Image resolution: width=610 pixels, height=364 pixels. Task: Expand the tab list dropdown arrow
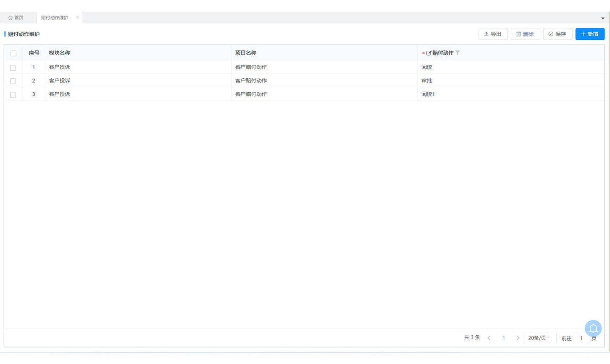click(x=603, y=18)
